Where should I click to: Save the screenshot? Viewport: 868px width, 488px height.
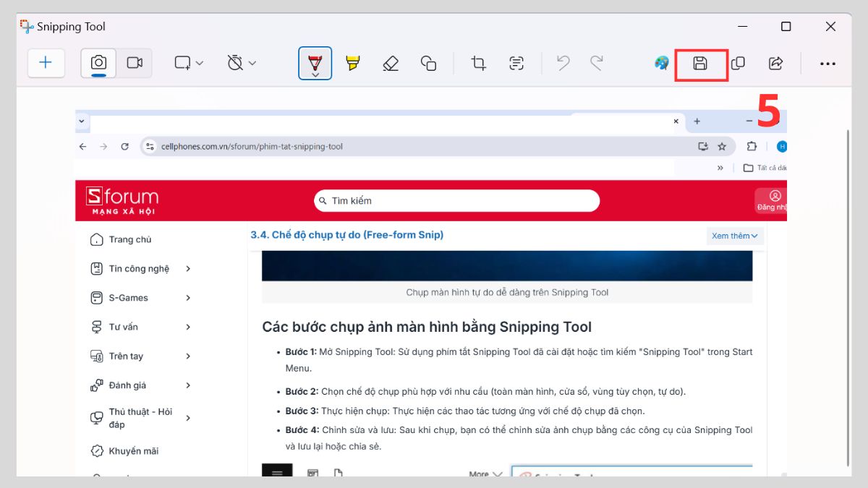pyautogui.click(x=701, y=63)
